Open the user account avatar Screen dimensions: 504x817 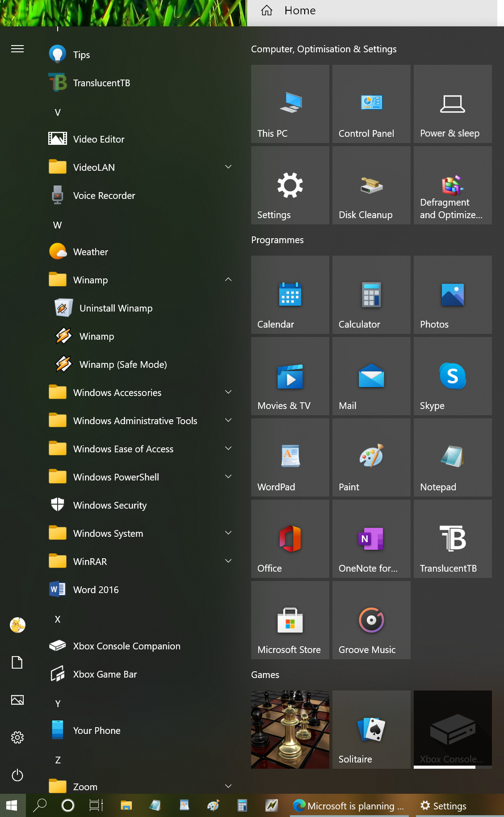tap(17, 625)
